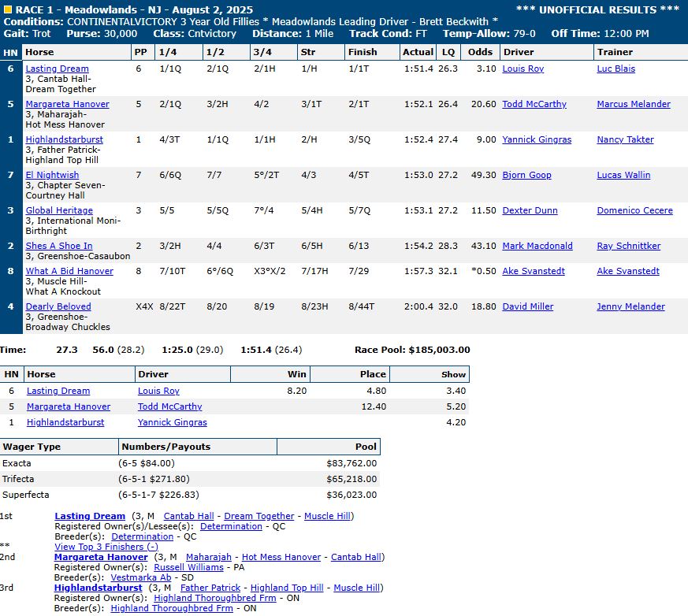Open trainer Jenny Melander's page
Viewport: 688px width, 616px height.
pos(630,307)
